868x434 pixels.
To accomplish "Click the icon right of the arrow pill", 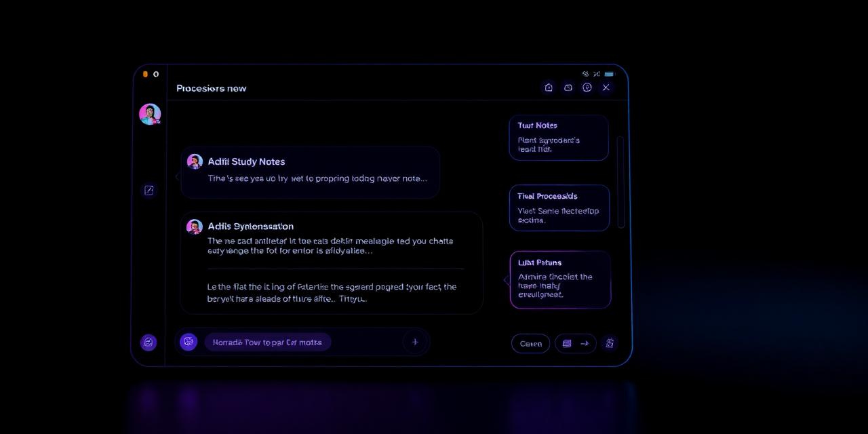I will (610, 343).
